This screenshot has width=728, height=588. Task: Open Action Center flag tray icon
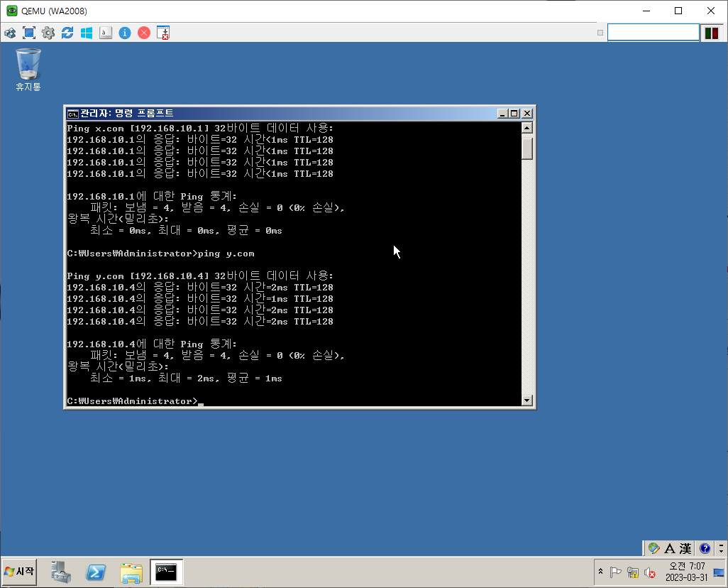(616, 572)
